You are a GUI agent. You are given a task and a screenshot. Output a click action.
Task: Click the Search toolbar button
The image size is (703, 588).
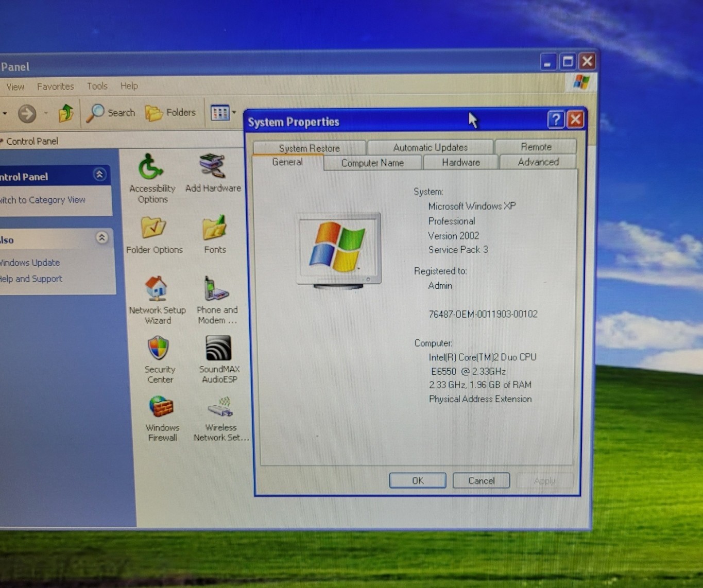(x=111, y=113)
